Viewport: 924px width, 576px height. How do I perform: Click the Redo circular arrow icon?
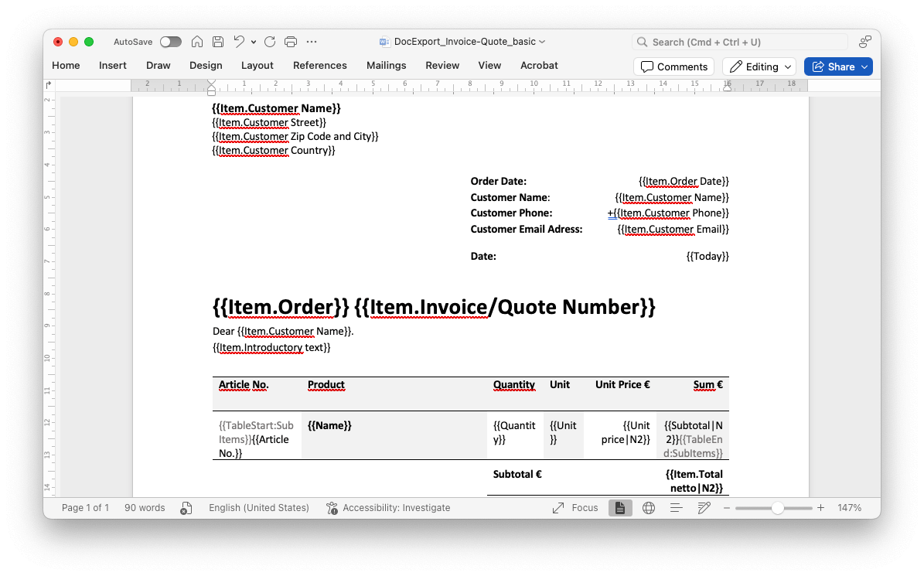pyautogui.click(x=270, y=42)
